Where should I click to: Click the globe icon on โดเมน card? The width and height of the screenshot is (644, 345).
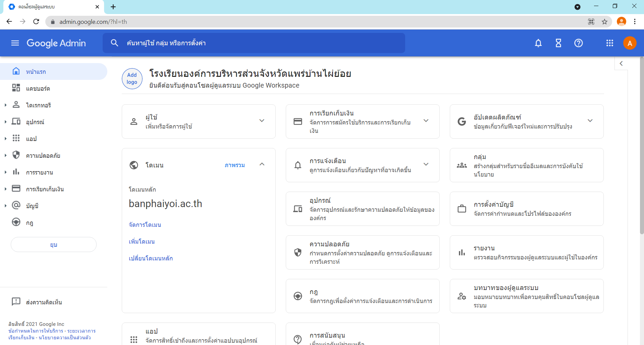click(x=134, y=165)
